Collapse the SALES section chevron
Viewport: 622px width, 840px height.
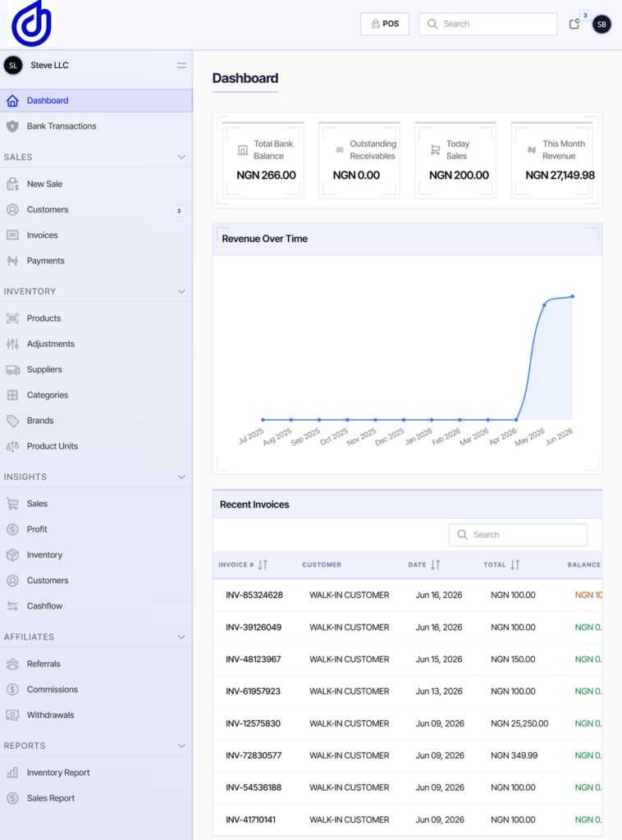coord(181,157)
